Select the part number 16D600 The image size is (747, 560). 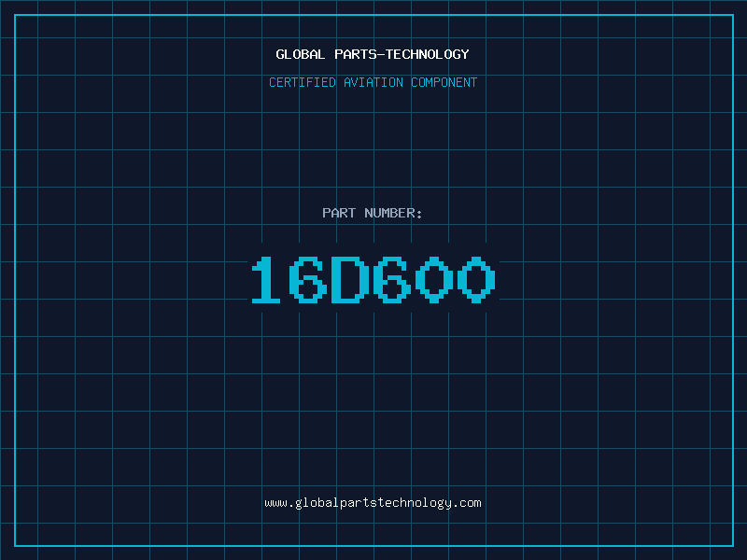point(373,279)
